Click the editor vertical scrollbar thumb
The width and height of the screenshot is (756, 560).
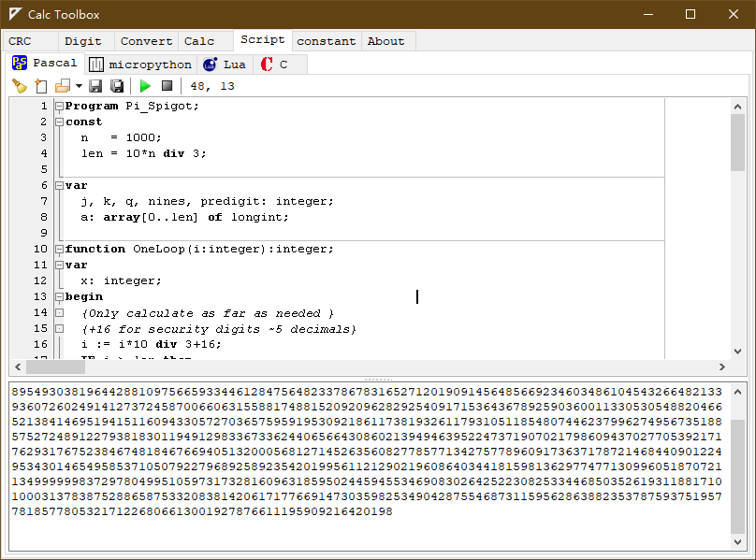(737, 143)
